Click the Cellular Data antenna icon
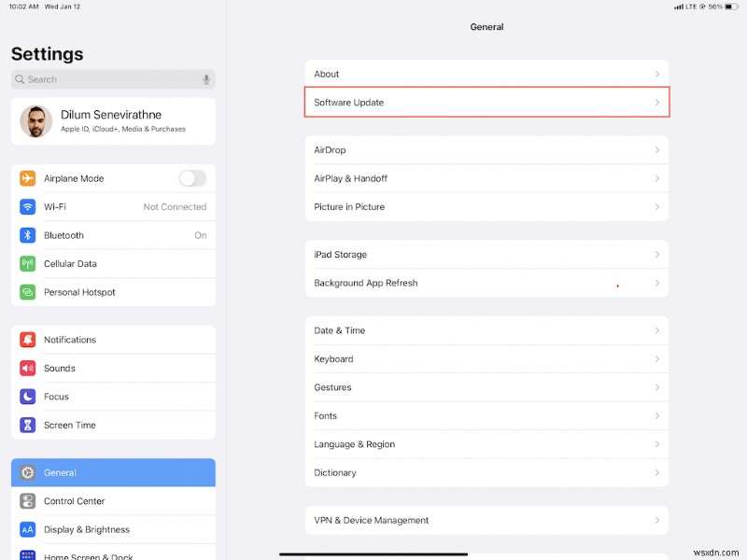 (x=28, y=263)
